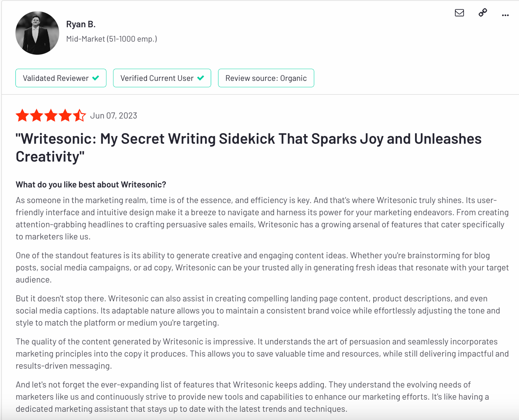Click the 'What do you like best' heading
519x420 pixels.
[x=91, y=184]
